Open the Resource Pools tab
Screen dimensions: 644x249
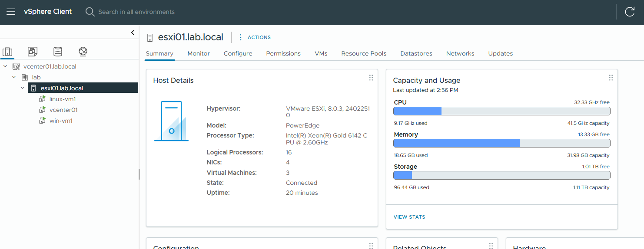364,53
